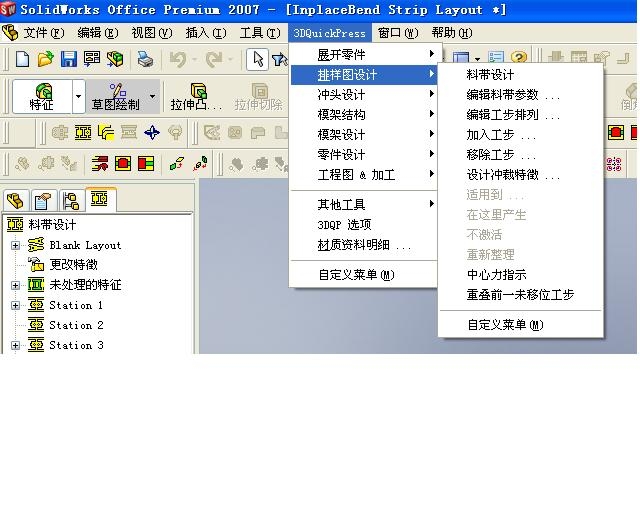Choose 编辑料带参数 from the submenu

[512, 95]
